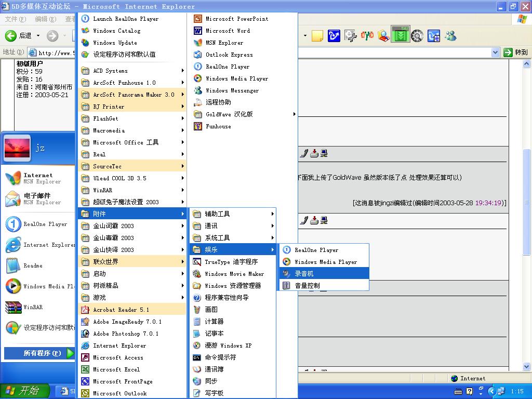Expand FlashGet program group
This screenshot has width=532, height=399.
(x=132, y=118)
